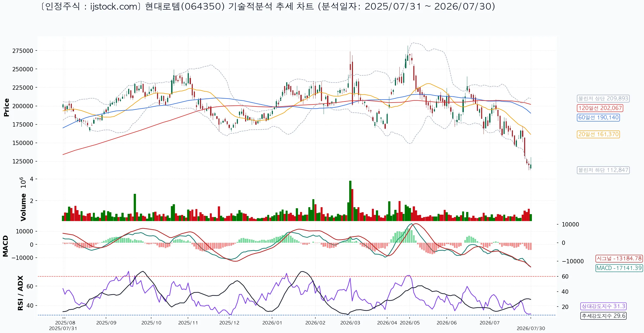Click the 2025/09 date axis label
This screenshot has height=333, width=644.
pos(106,323)
